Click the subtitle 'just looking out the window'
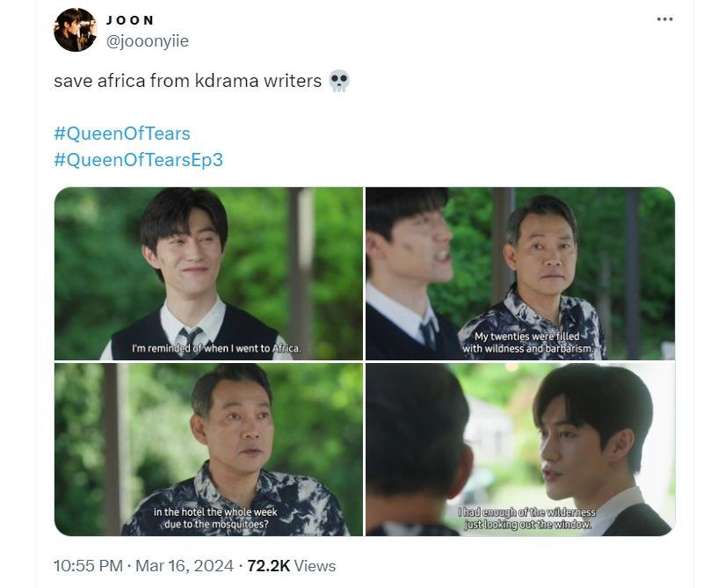This screenshot has width=725, height=588. 527,525
